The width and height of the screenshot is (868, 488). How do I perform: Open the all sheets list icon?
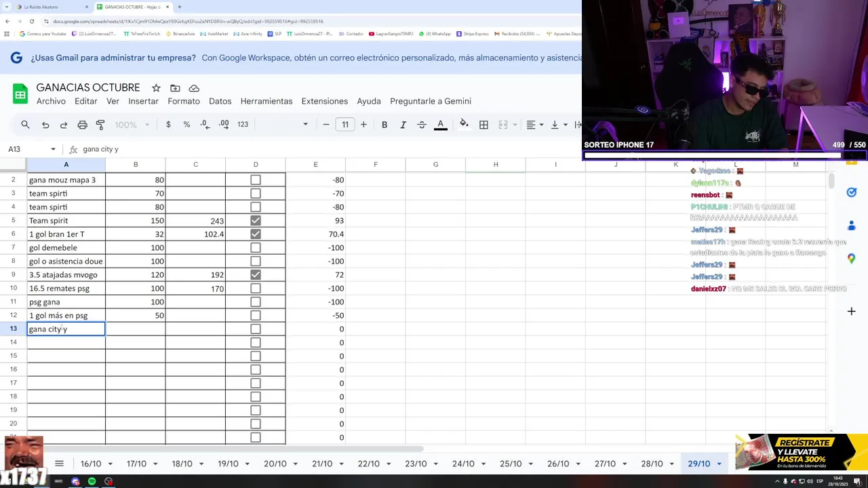click(59, 464)
